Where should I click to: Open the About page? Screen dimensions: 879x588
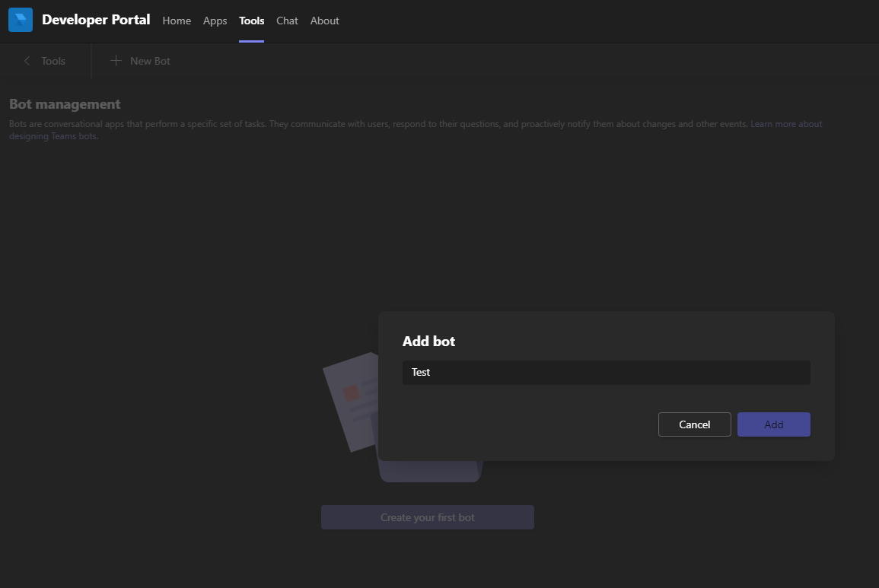point(324,21)
